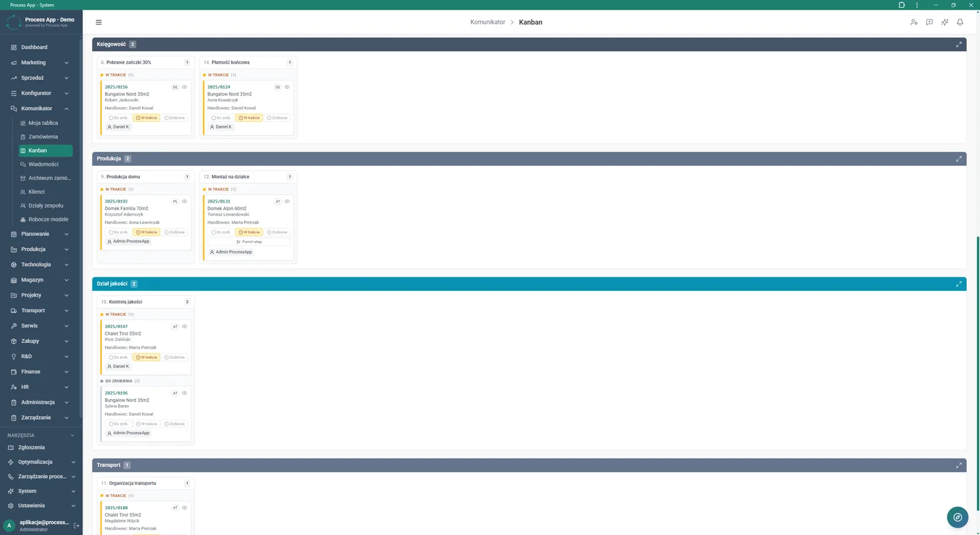Open Klienci page

45,192
